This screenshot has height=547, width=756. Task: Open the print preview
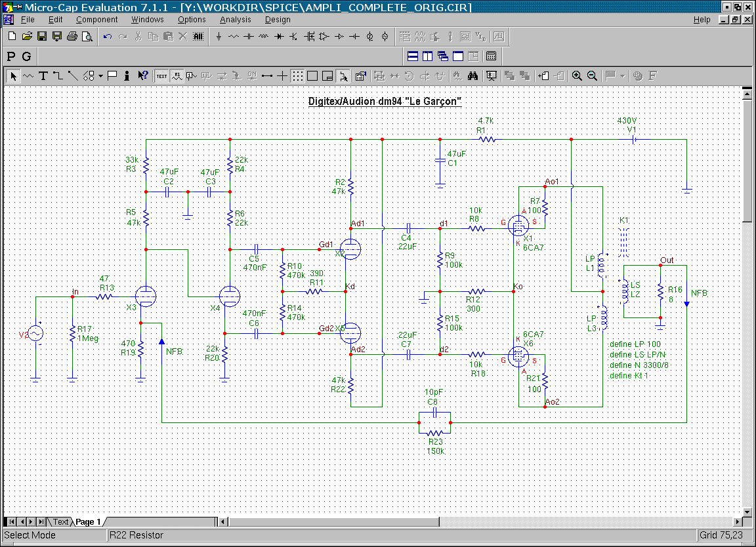point(87,36)
